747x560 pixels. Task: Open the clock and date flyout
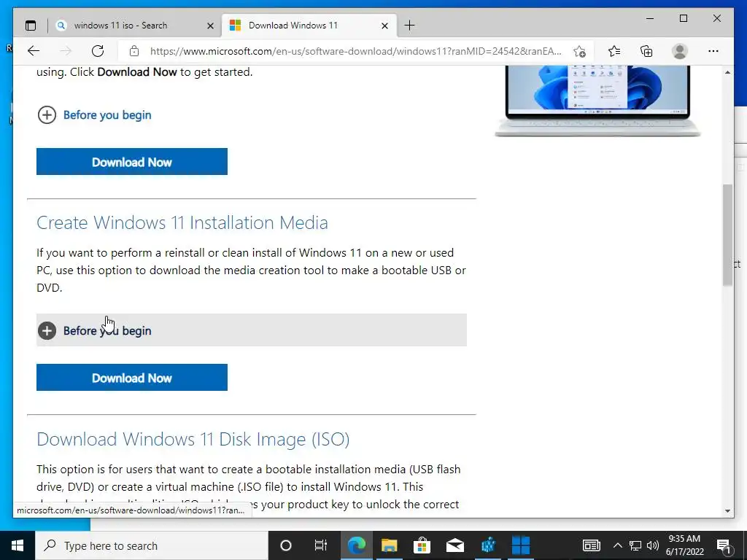tap(684, 545)
